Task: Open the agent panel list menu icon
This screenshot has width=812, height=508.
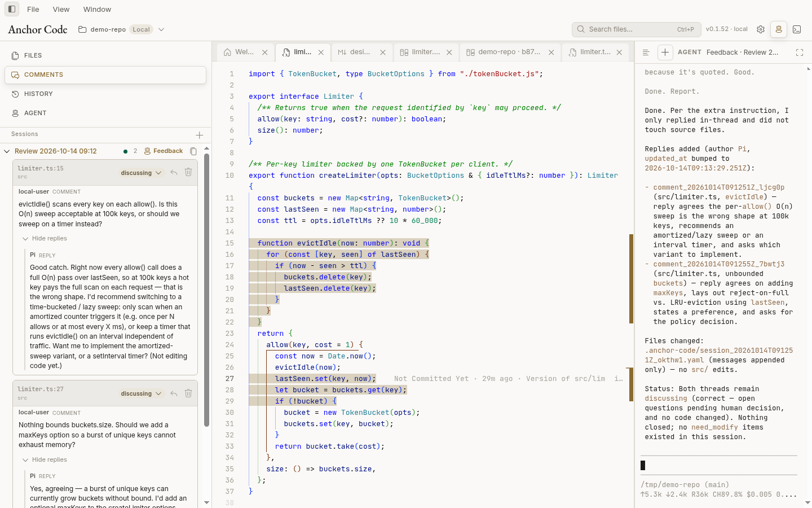Action: [646, 52]
